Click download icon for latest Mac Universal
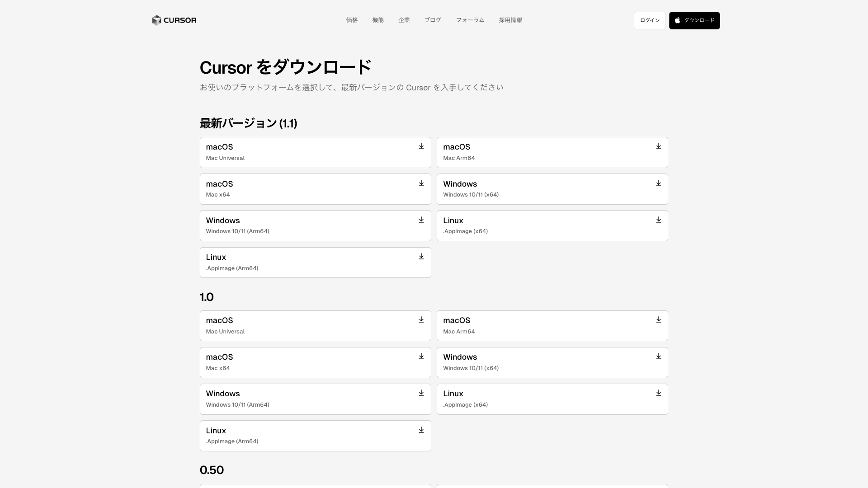Screen dimensions: 868x488 click(x=421, y=146)
